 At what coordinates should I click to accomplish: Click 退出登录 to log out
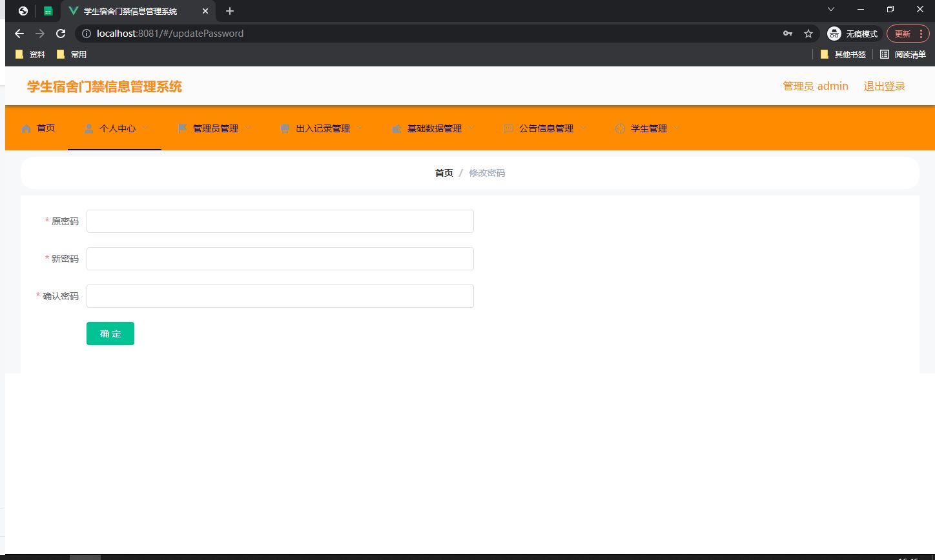885,86
